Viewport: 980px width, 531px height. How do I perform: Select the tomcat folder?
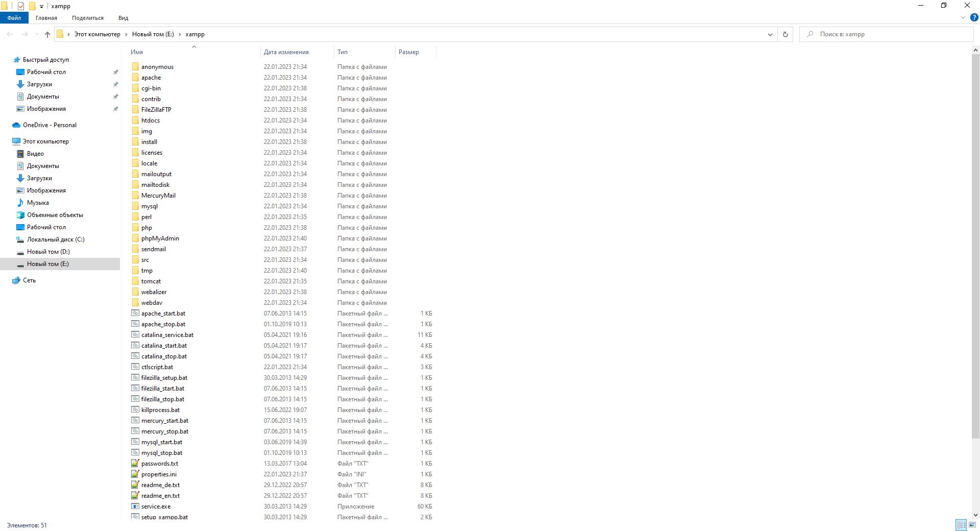click(x=151, y=281)
